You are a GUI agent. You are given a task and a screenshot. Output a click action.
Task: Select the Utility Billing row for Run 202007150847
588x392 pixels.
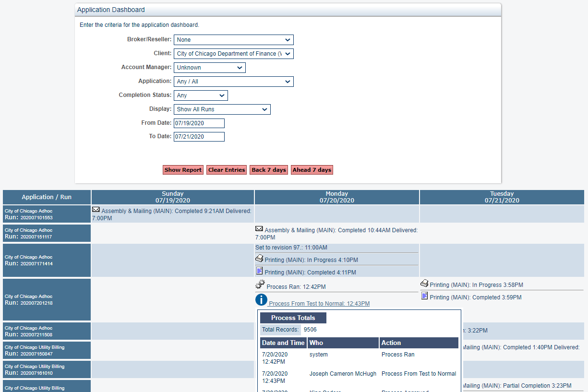point(47,350)
